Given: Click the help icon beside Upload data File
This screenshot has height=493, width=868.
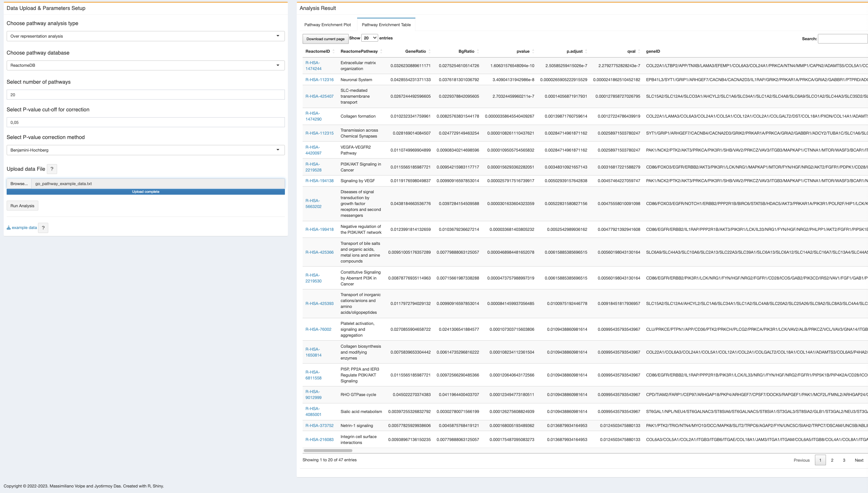Looking at the screenshot, I should tap(52, 169).
